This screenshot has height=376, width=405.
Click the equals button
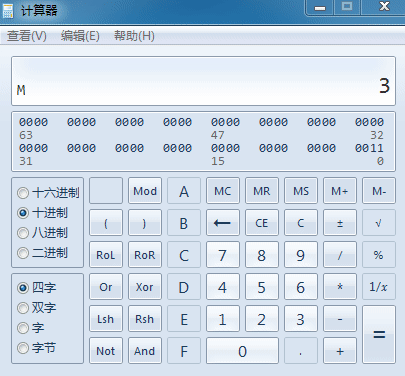379,334
